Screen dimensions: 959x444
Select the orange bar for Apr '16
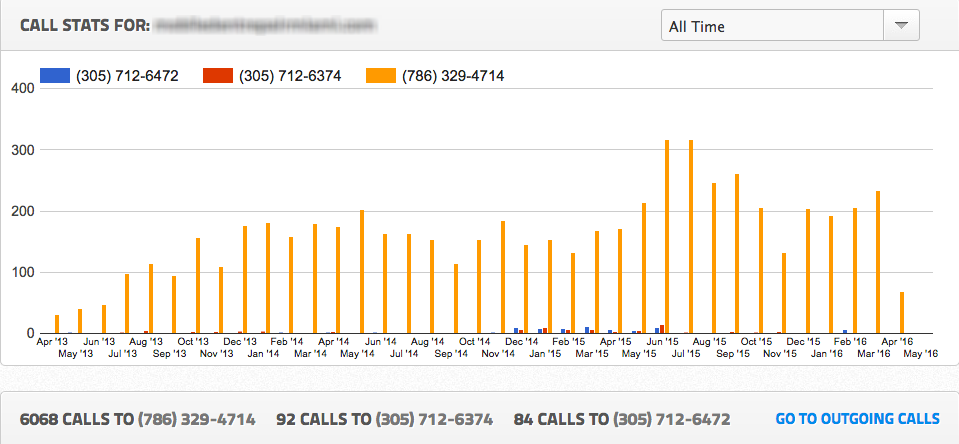point(901,313)
